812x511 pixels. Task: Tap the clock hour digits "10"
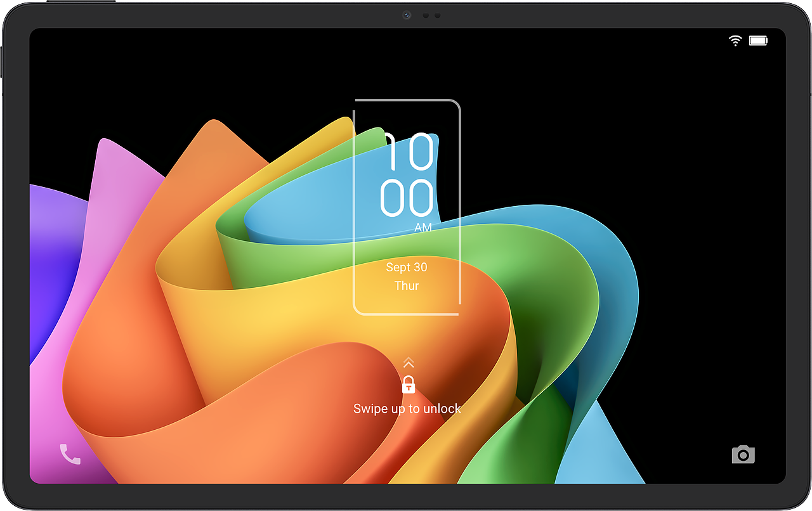pyautogui.click(x=409, y=152)
